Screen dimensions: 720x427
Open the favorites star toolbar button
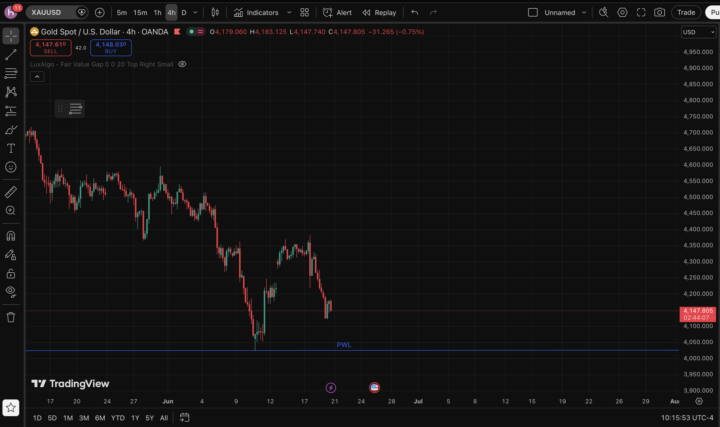11,407
